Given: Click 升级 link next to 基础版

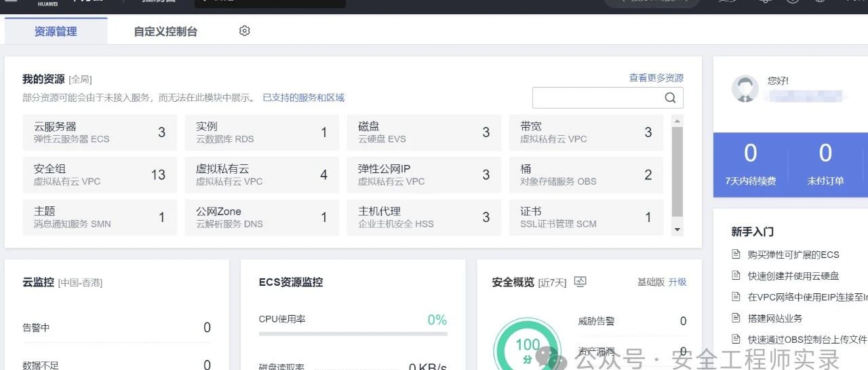Looking at the screenshot, I should [677, 282].
